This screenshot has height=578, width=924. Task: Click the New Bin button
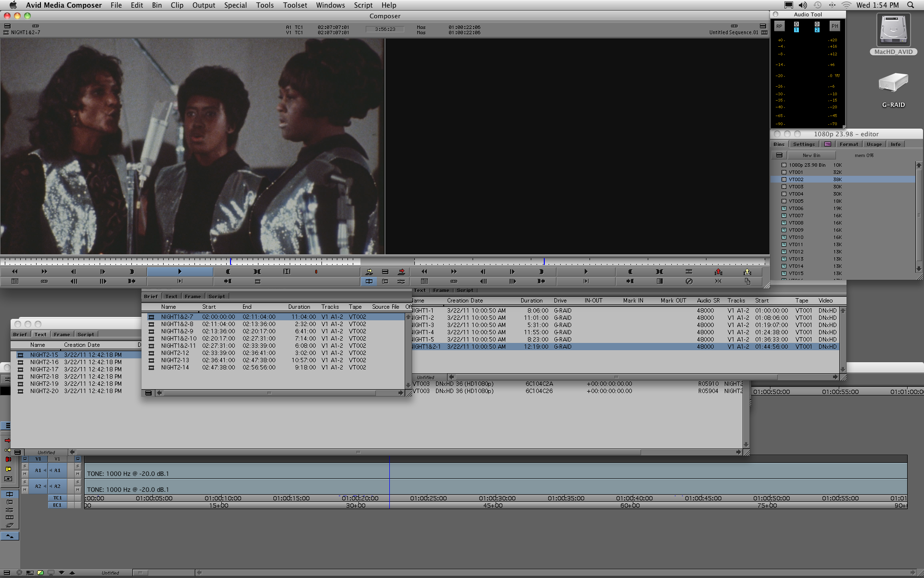click(811, 155)
